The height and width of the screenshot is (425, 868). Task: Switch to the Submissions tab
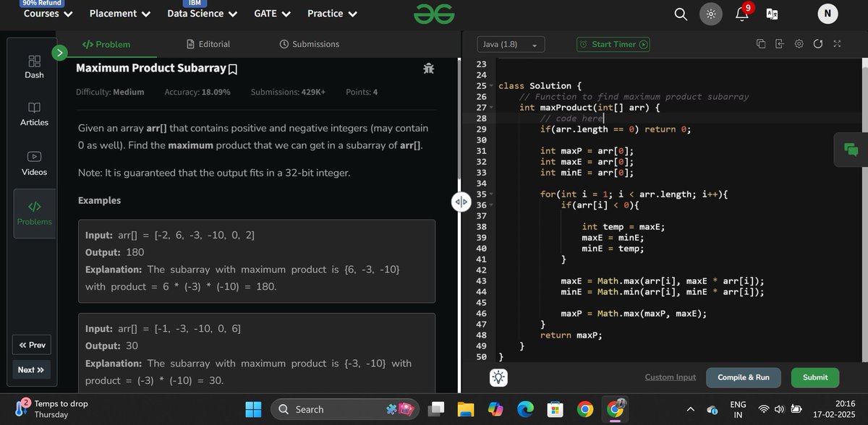[310, 44]
